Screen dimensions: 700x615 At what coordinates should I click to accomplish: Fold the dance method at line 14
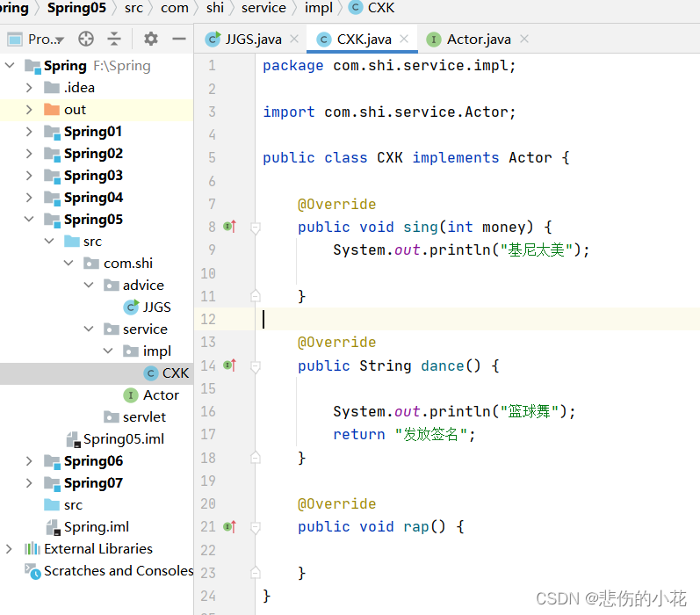[256, 367]
